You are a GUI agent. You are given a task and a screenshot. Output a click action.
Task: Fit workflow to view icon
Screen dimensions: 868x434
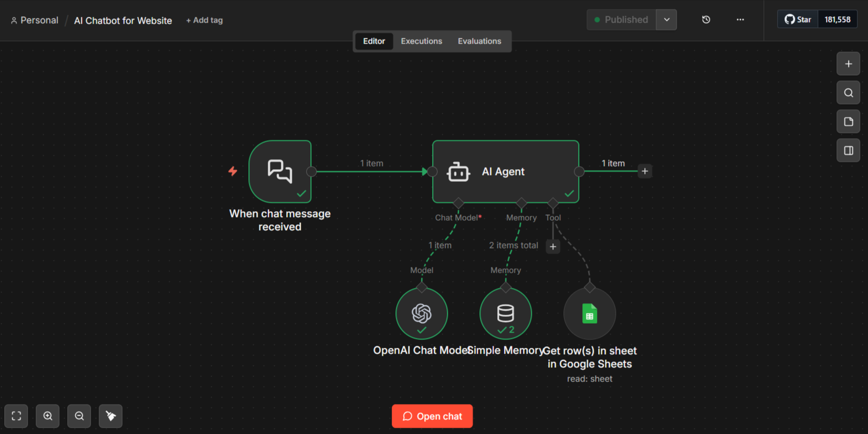pyautogui.click(x=16, y=416)
